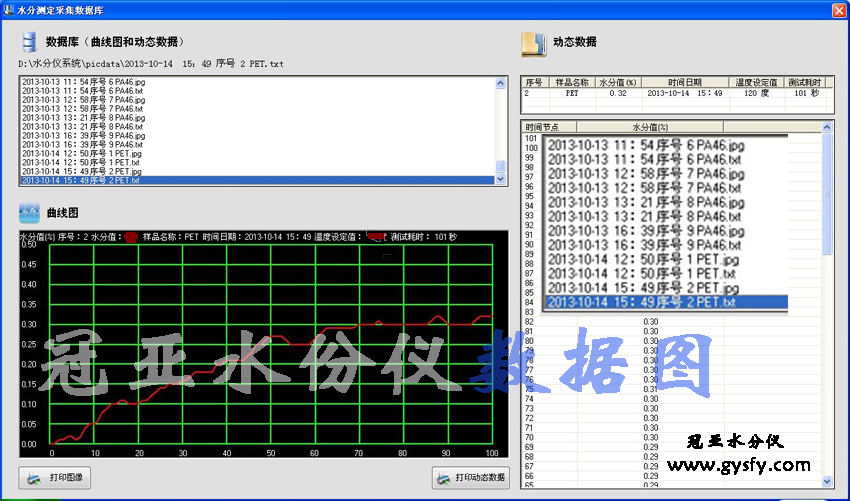Image resolution: width=850 pixels, height=501 pixels.
Task: Click the 2013-10-14 15:49 date cell
Action: coord(685,93)
